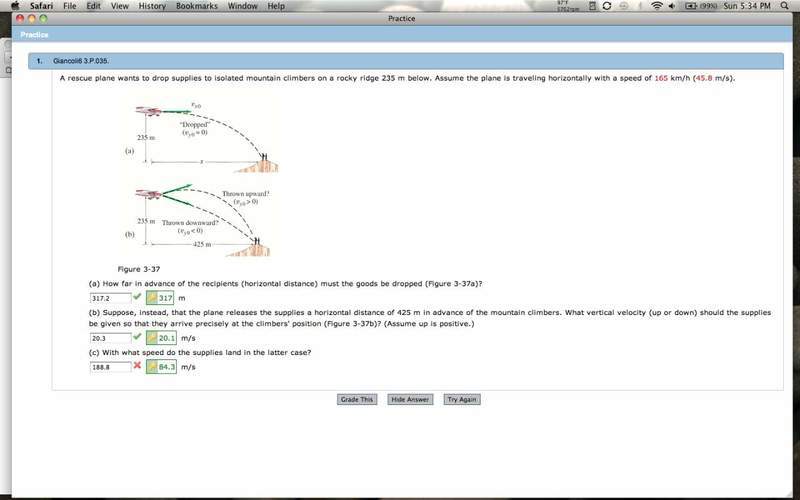Open the Wi-Fi status menu icon

(657, 6)
